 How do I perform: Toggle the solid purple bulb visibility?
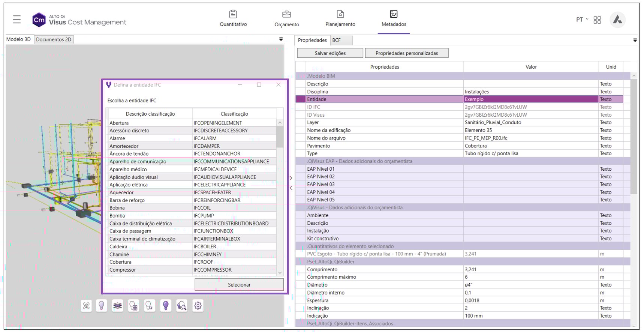coord(166,306)
